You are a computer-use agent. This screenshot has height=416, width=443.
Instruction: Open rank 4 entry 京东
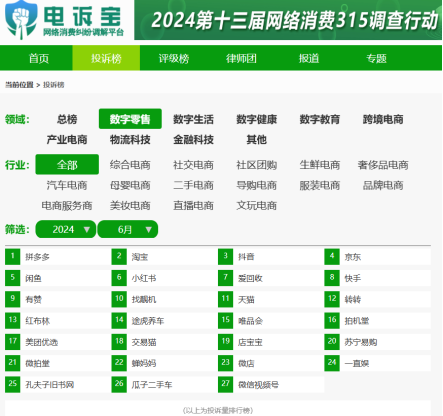click(x=353, y=257)
